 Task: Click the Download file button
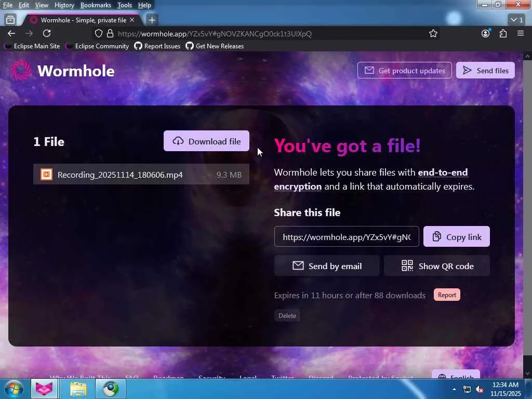tap(206, 141)
